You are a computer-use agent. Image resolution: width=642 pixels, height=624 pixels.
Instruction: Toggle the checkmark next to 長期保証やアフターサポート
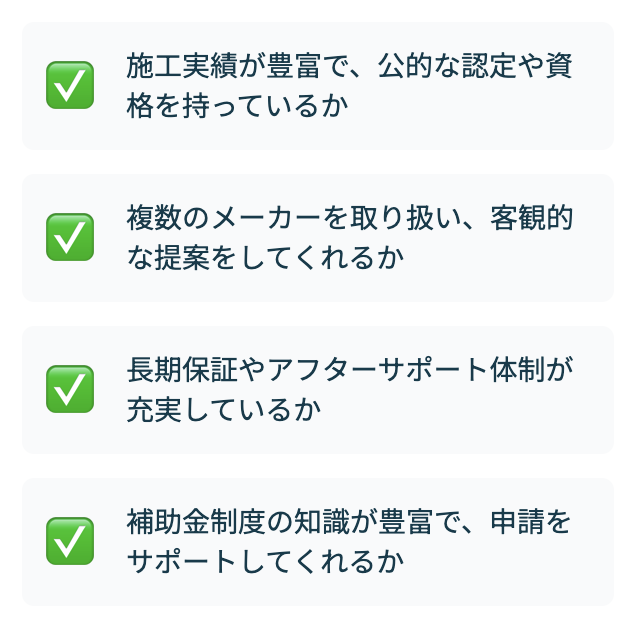coord(70,389)
